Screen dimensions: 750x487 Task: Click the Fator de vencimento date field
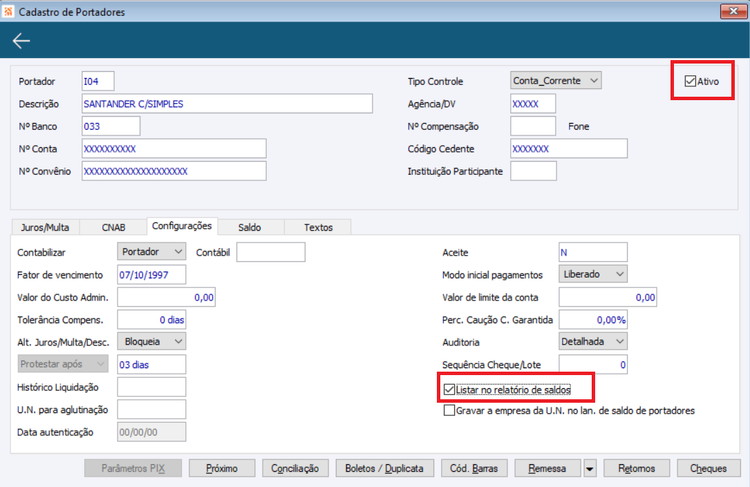(x=152, y=275)
